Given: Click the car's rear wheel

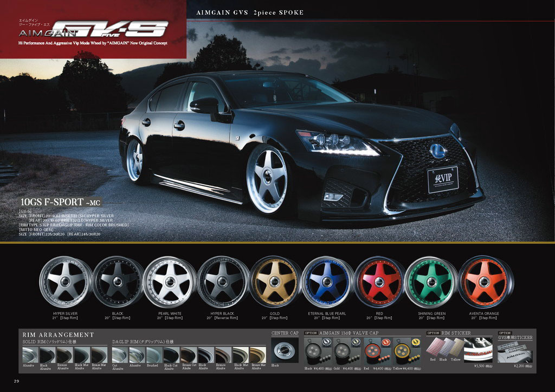Looking at the screenshot, I should coord(135,161).
